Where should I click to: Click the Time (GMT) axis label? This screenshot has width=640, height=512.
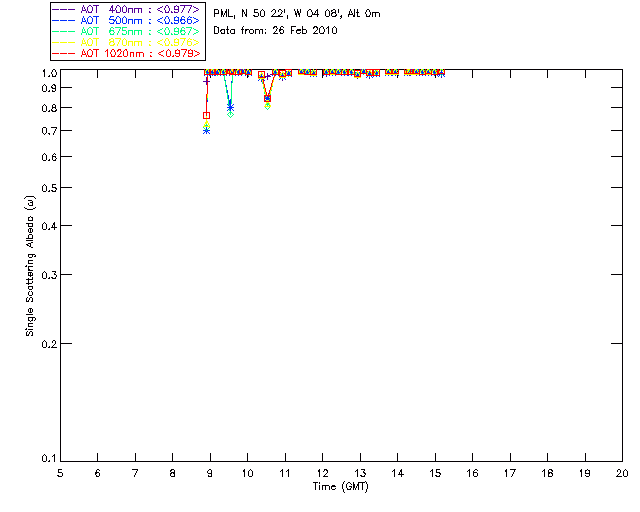tap(341, 487)
